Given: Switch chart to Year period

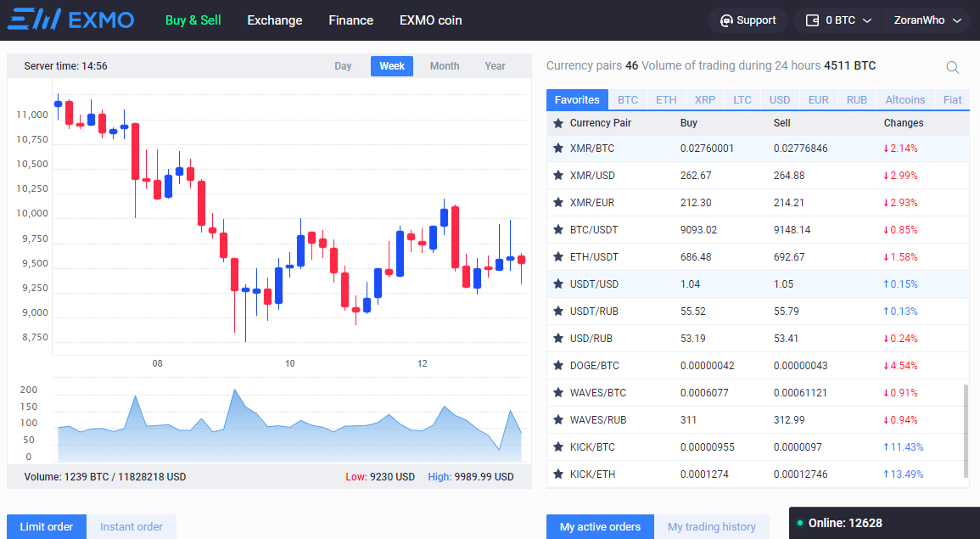Looking at the screenshot, I should [x=495, y=65].
